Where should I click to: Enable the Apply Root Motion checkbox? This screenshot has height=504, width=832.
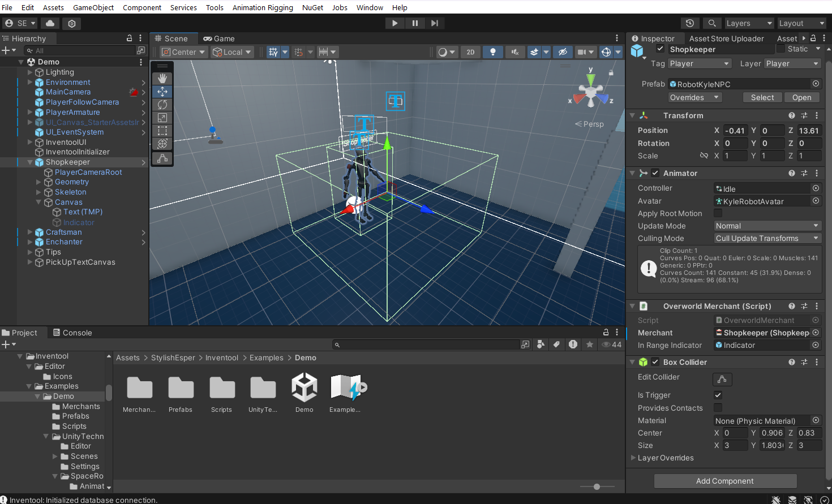[x=718, y=213]
